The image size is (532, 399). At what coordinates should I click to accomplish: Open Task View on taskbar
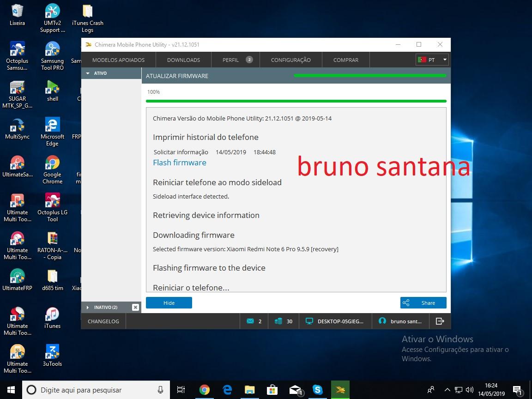181,390
